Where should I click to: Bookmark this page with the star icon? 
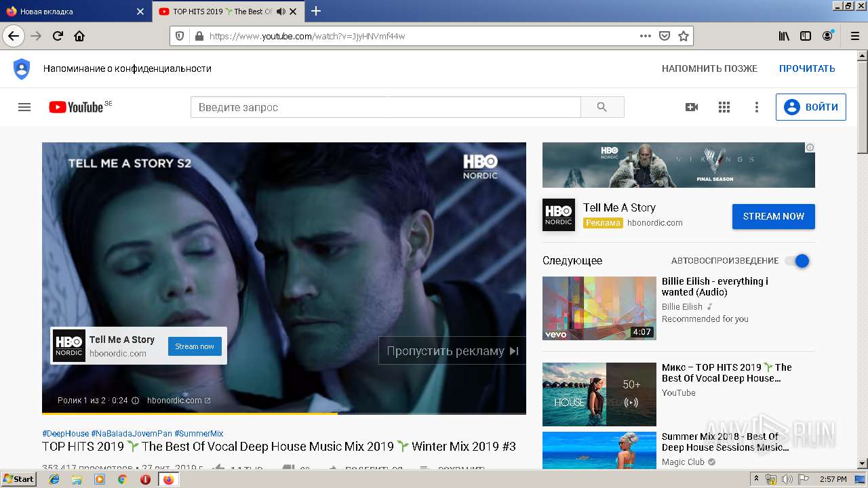coord(684,36)
